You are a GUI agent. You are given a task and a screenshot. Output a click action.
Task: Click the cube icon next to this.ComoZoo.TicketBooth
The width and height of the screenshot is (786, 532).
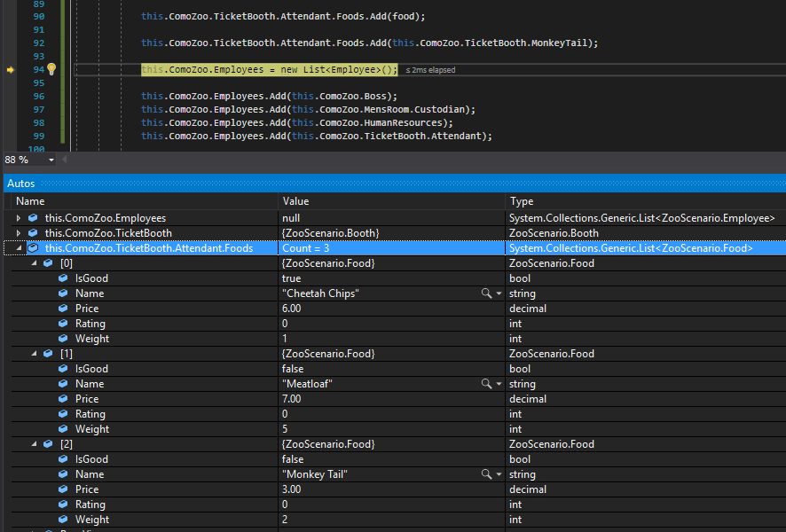point(33,233)
